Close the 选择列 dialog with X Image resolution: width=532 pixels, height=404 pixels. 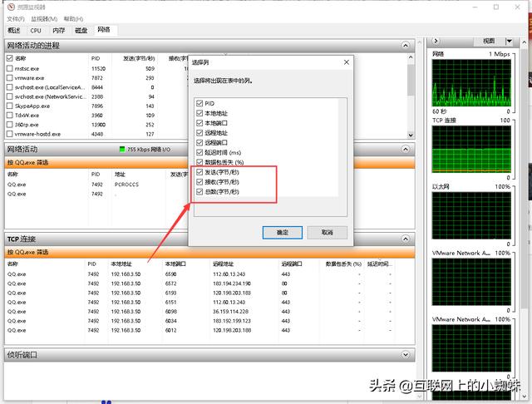click(x=346, y=62)
